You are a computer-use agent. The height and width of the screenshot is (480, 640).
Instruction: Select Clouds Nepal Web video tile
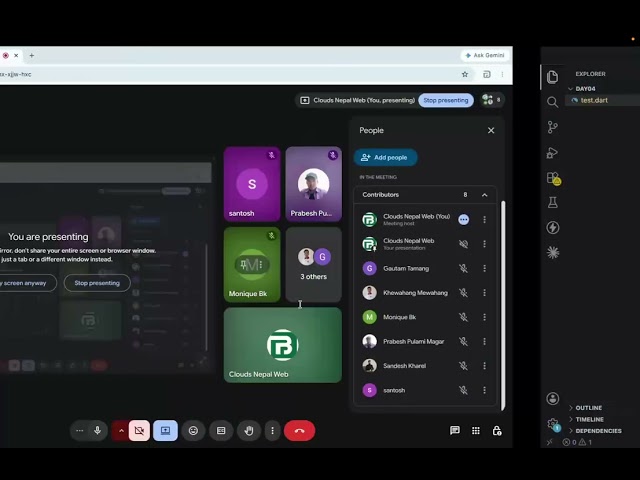tap(282, 345)
